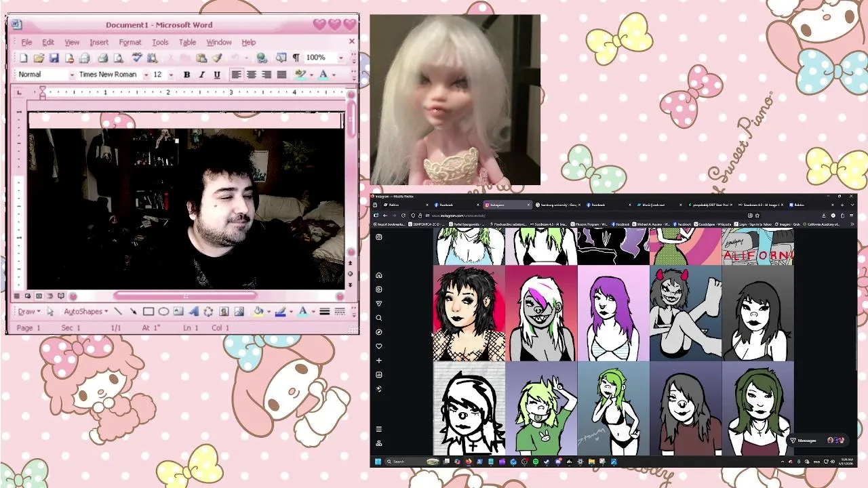
Task: Open Instagram Home from the sidebar
Action: (379, 275)
